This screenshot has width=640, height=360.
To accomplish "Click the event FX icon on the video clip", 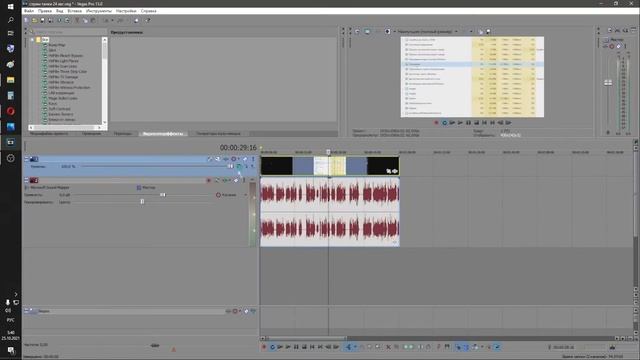I will [395, 171].
